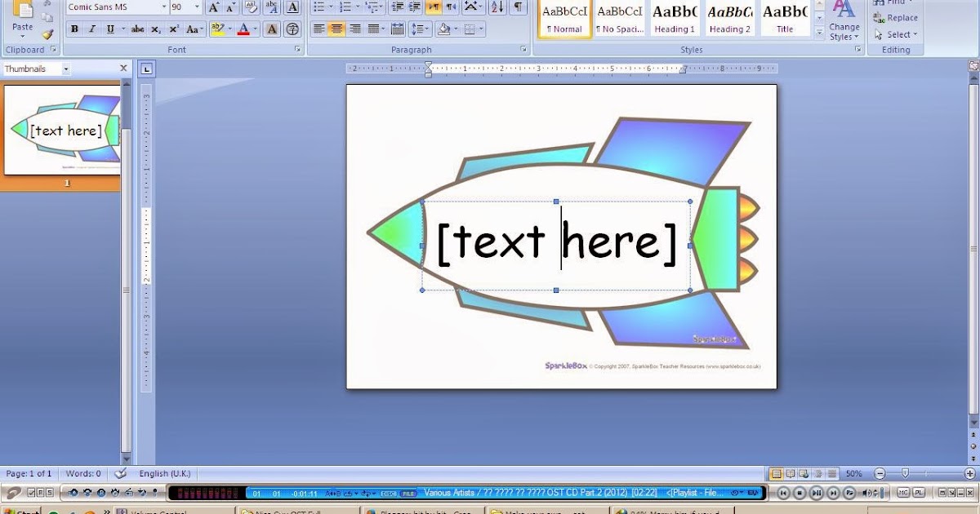Apply subscript formatting
The width and height of the screenshot is (980, 514).
156,29
